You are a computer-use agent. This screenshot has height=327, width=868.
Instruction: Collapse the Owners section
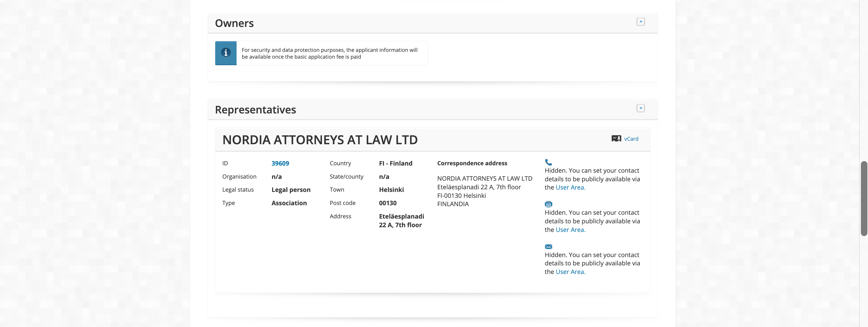(640, 22)
